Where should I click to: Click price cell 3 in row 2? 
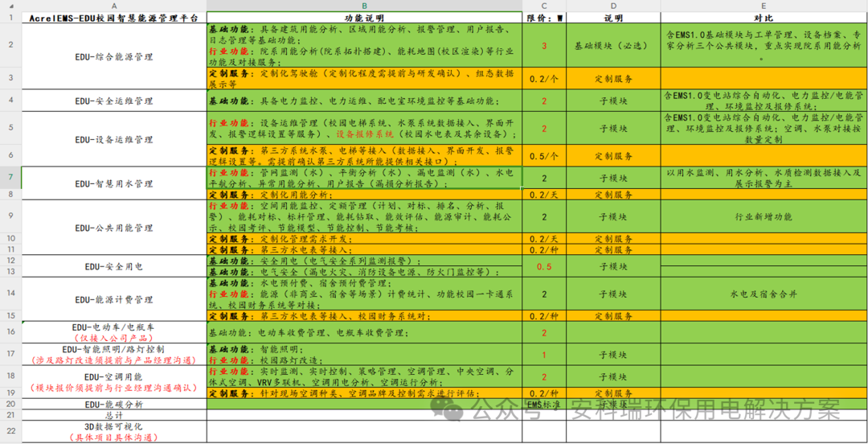point(544,46)
